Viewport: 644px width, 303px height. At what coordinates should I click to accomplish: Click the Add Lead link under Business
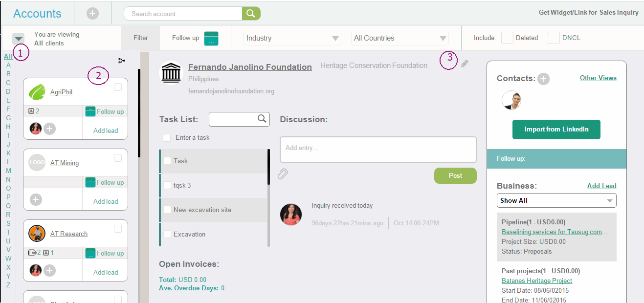602,186
